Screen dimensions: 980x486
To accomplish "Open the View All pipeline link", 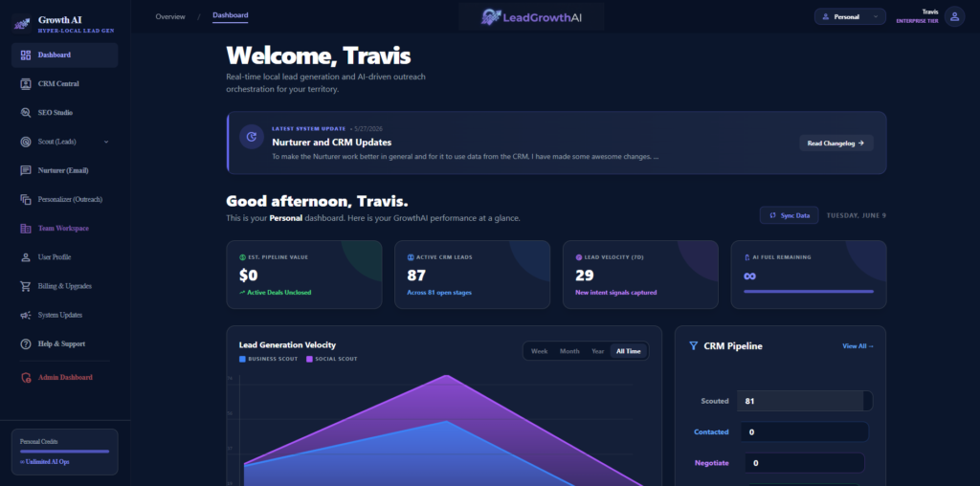I will [858, 346].
